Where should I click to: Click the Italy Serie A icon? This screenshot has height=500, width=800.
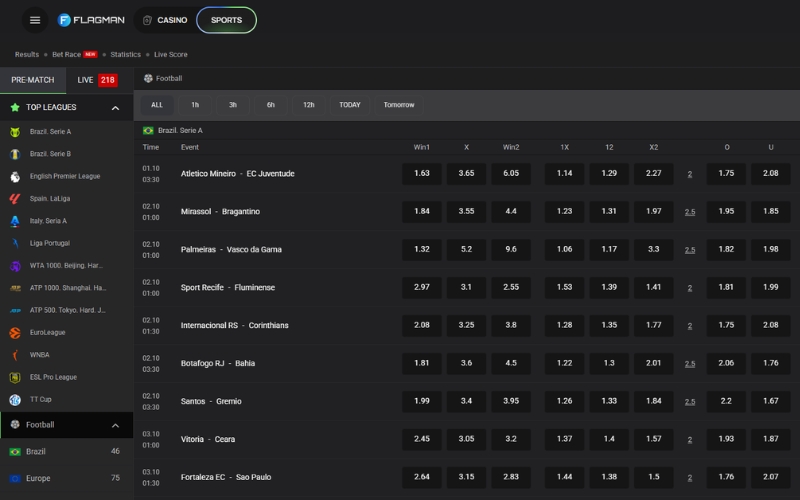[x=15, y=221]
